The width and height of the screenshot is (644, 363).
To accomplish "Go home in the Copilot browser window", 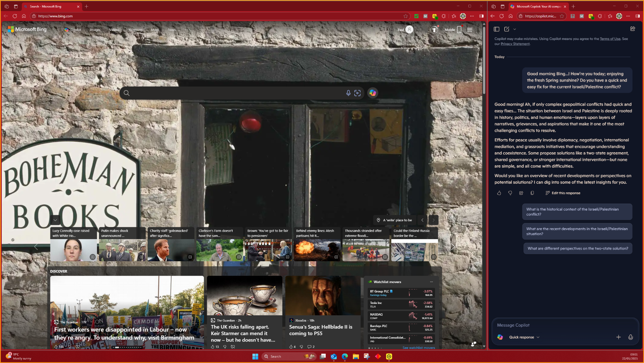I will [510, 16].
